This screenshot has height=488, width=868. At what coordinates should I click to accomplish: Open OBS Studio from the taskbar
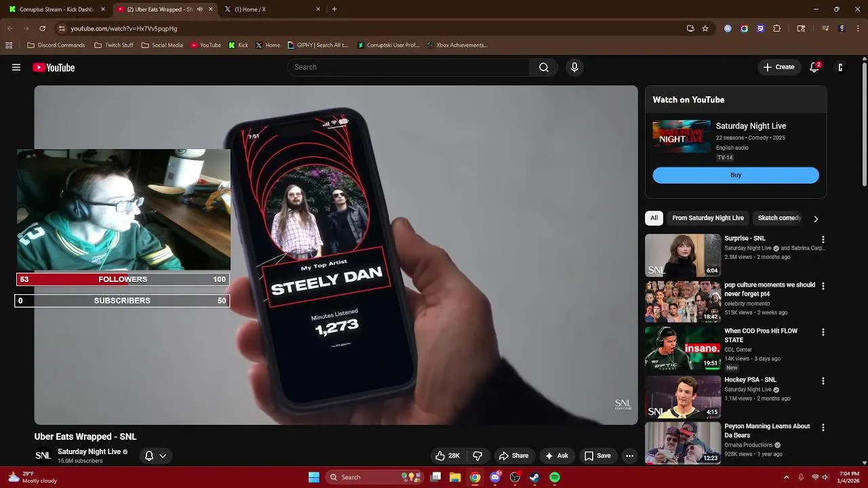(x=515, y=477)
